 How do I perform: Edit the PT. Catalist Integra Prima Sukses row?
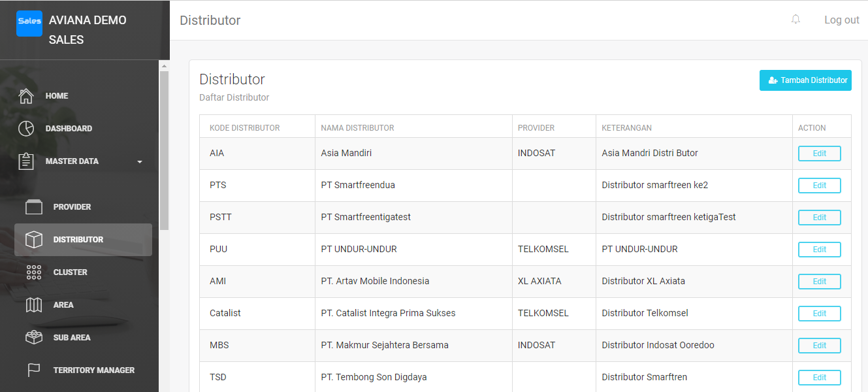pos(819,314)
